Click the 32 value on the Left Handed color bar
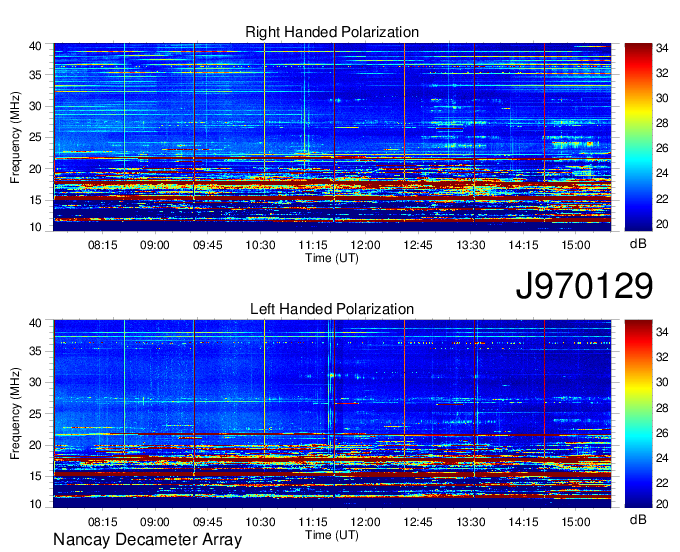The width and height of the screenshot is (680, 552). click(x=662, y=357)
